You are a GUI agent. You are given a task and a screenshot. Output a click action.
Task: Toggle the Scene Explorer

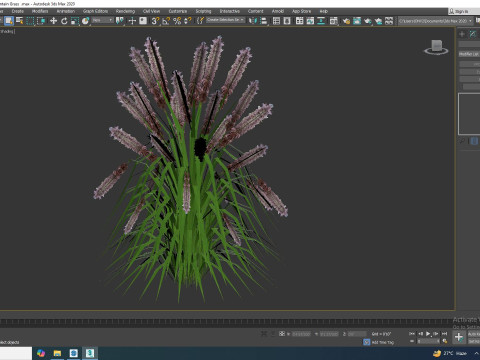(276, 21)
